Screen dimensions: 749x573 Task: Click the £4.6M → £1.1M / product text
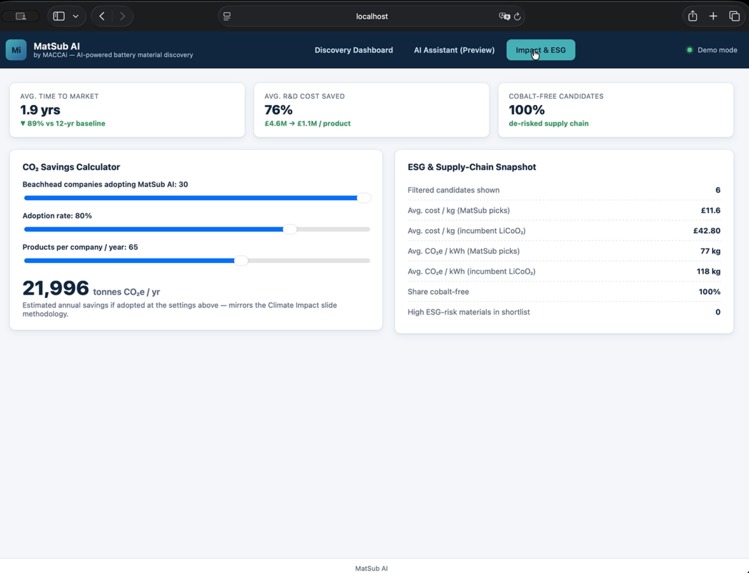(x=308, y=123)
